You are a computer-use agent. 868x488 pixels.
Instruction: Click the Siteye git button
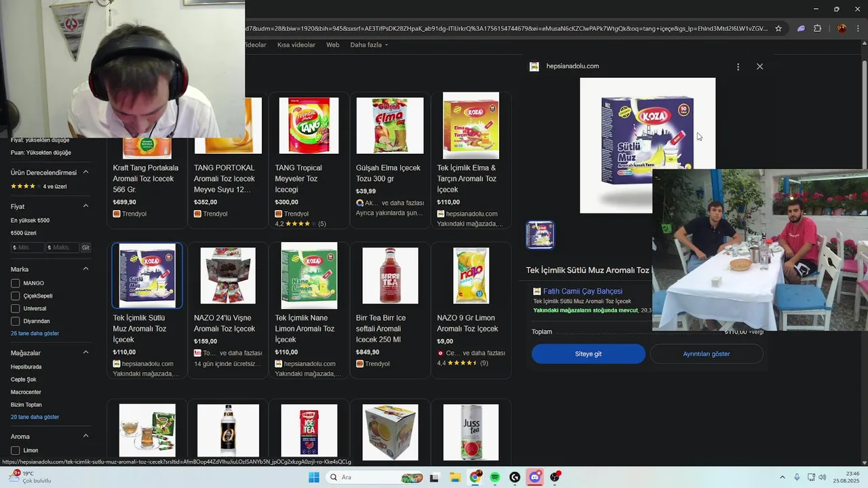point(589,354)
